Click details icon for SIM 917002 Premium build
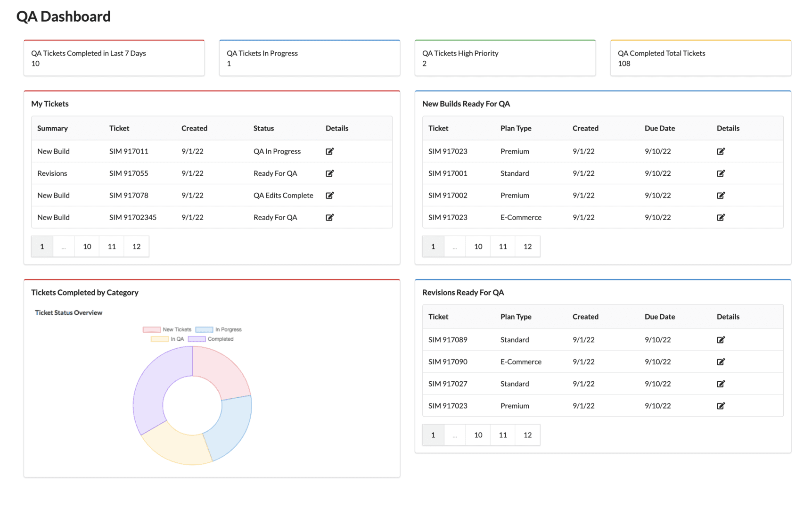The height and width of the screenshot is (509, 812). pyautogui.click(x=721, y=195)
